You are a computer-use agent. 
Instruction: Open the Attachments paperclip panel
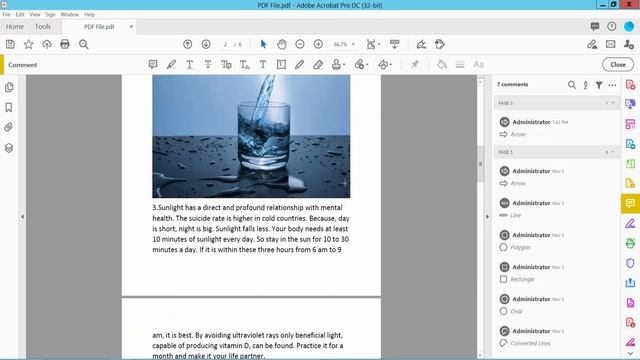point(9,127)
